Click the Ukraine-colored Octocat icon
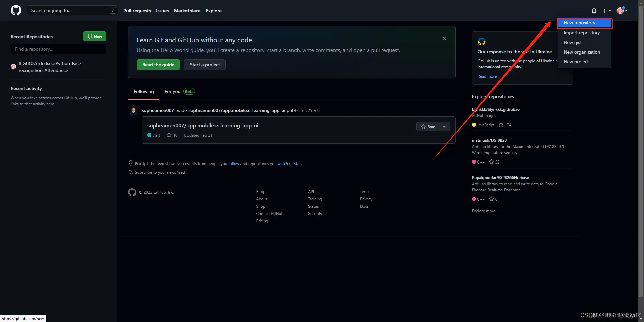The height and width of the screenshot is (322, 644). pos(482,42)
